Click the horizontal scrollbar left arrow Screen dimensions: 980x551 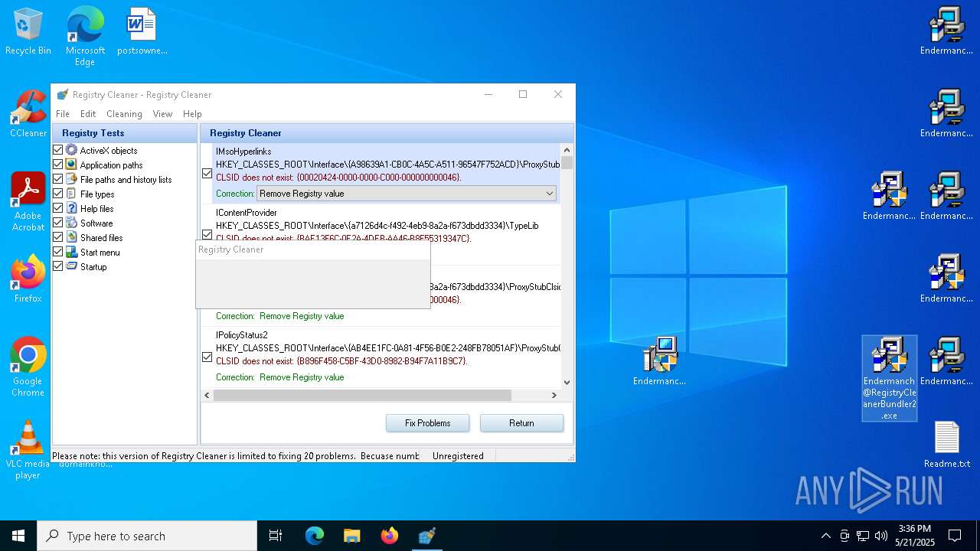tap(207, 395)
